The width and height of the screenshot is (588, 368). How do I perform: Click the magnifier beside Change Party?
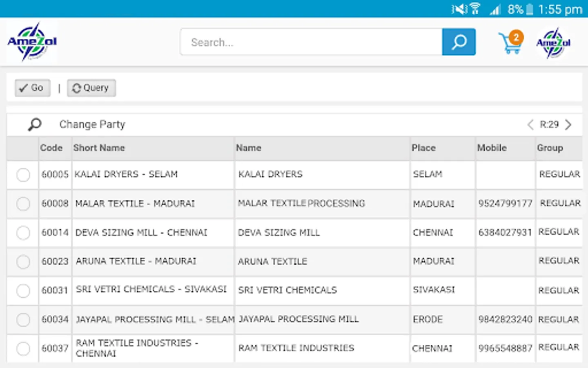pyautogui.click(x=35, y=124)
